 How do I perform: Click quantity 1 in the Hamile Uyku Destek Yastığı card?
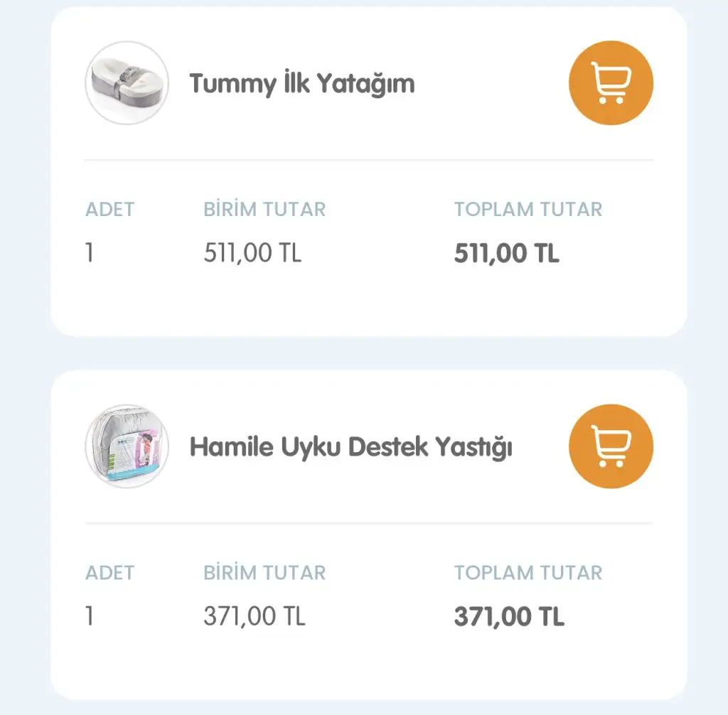[x=90, y=616]
